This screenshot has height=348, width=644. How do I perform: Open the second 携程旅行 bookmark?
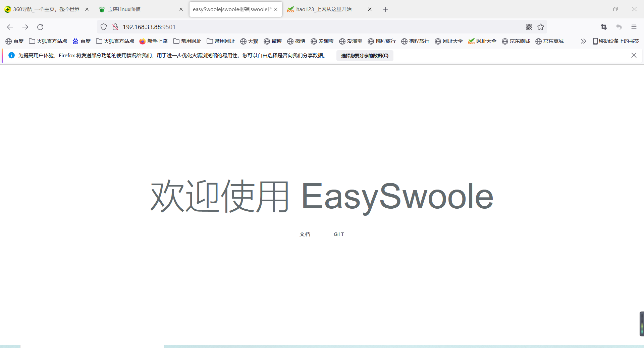[x=415, y=41]
